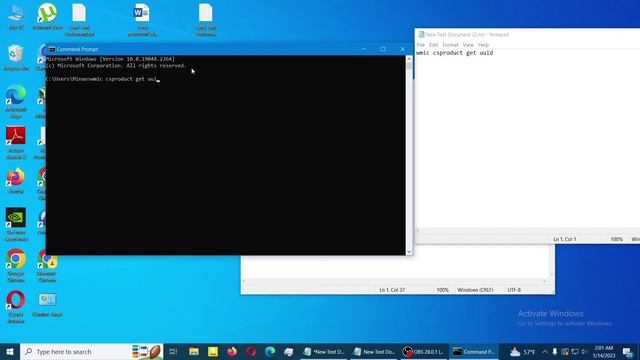This screenshot has width=640, height=360.
Task: Open the This PC desktop icon
Action: [16, 16]
